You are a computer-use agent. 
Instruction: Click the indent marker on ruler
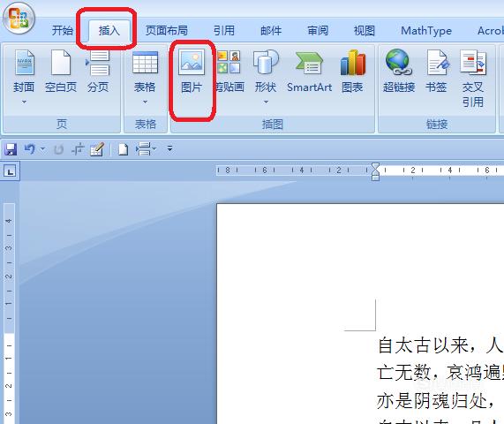[x=375, y=171]
